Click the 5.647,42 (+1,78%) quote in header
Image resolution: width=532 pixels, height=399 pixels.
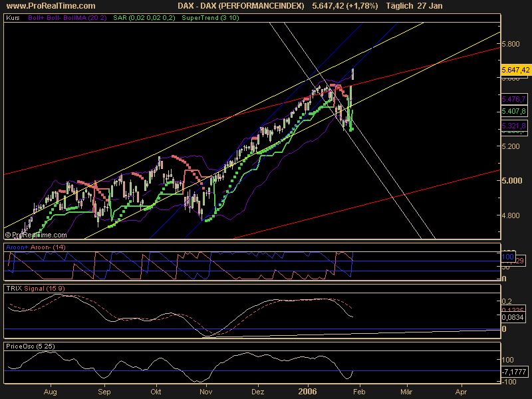[344, 6]
